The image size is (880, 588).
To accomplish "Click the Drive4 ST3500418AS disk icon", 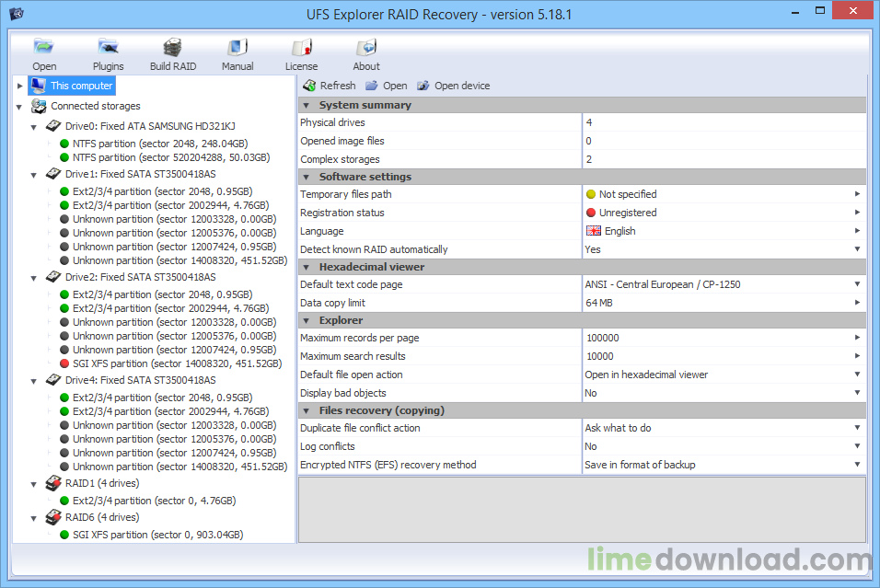I will pos(53,380).
